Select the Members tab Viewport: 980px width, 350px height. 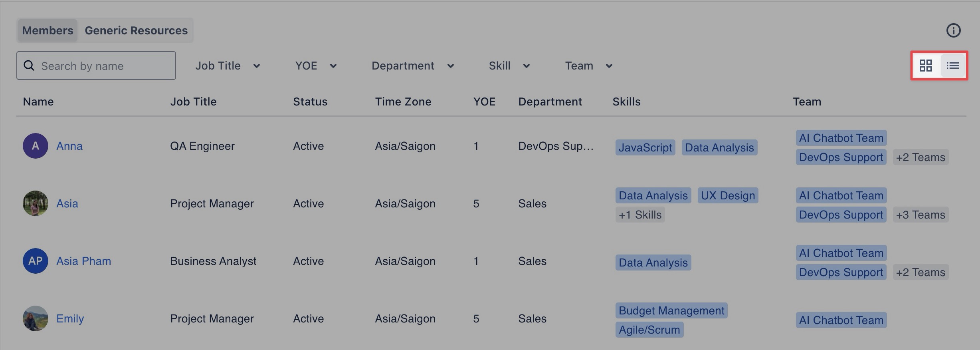(48, 30)
